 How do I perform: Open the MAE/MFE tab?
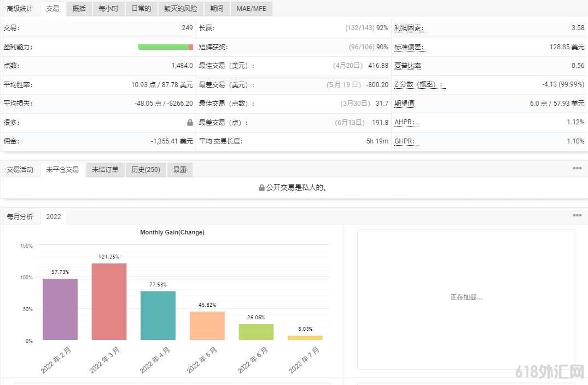(251, 9)
